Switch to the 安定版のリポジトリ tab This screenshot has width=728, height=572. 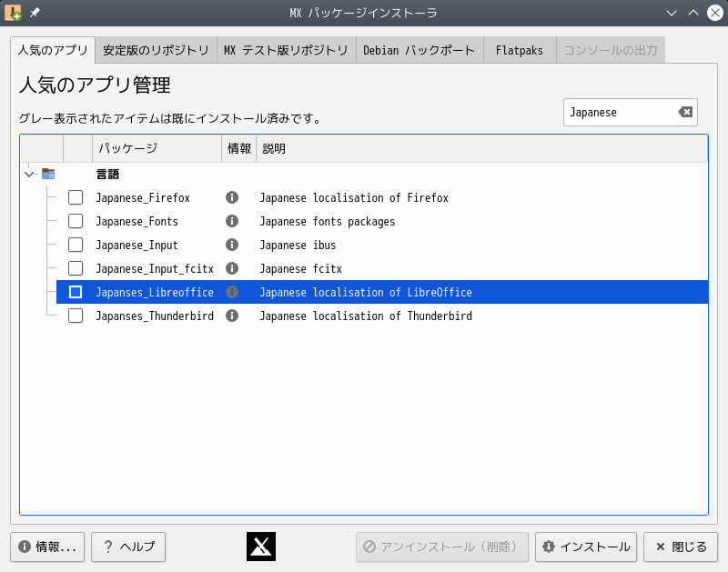tap(156, 50)
